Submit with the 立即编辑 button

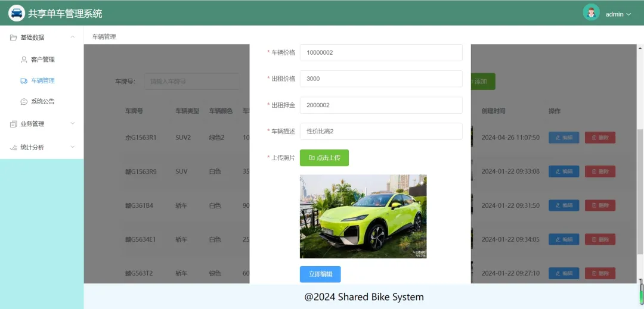320,274
